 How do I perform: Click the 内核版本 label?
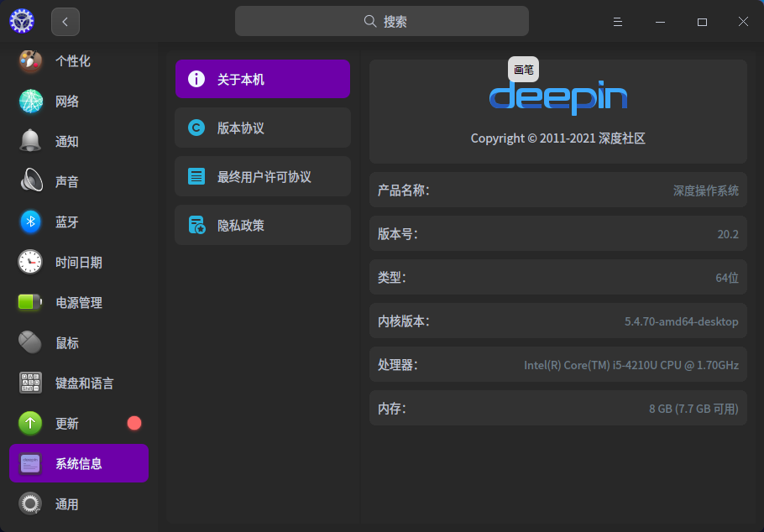click(x=404, y=321)
